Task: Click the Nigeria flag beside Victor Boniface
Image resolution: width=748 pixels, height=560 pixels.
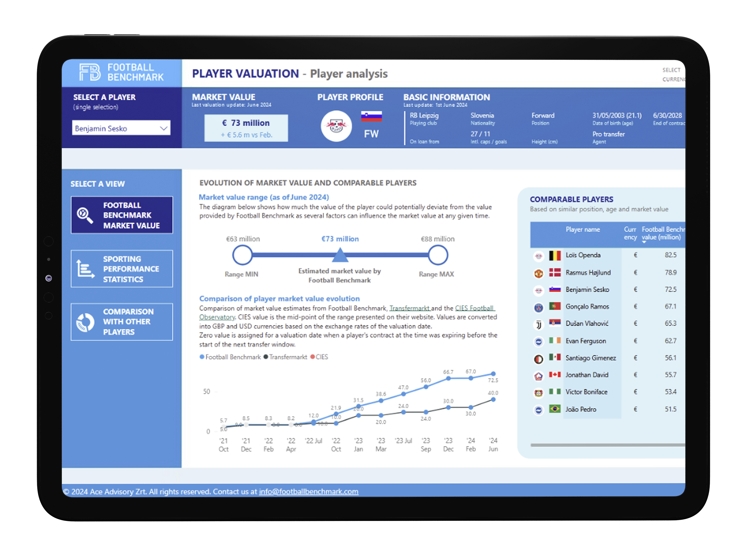Action: pyautogui.click(x=555, y=391)
